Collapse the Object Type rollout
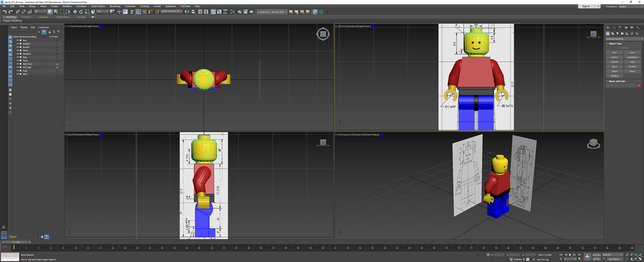Image resolution: width=644 pixels, height=262 pixels. (x=607, y=44)
